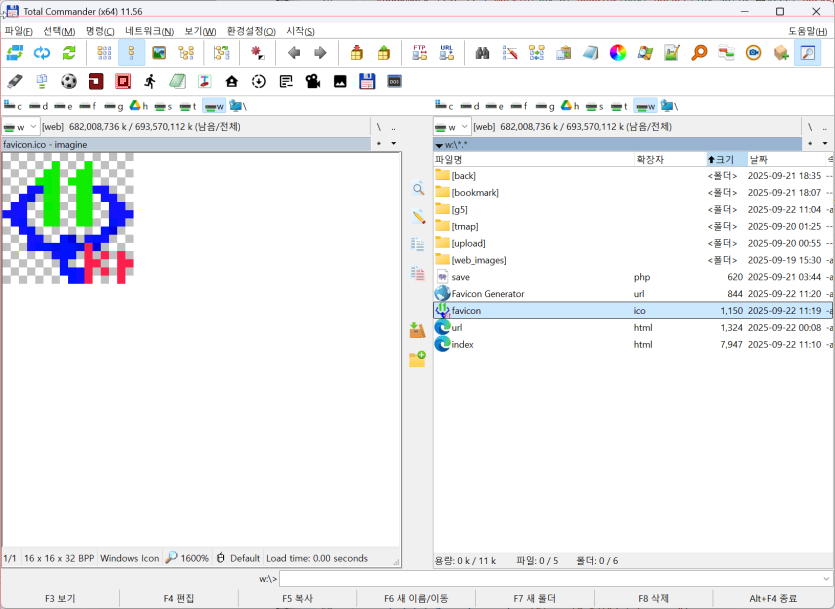Viewport: 835px width, 609px height.
Task: Open the 환경설정(O) menu
Action: (x=251, y=31)
